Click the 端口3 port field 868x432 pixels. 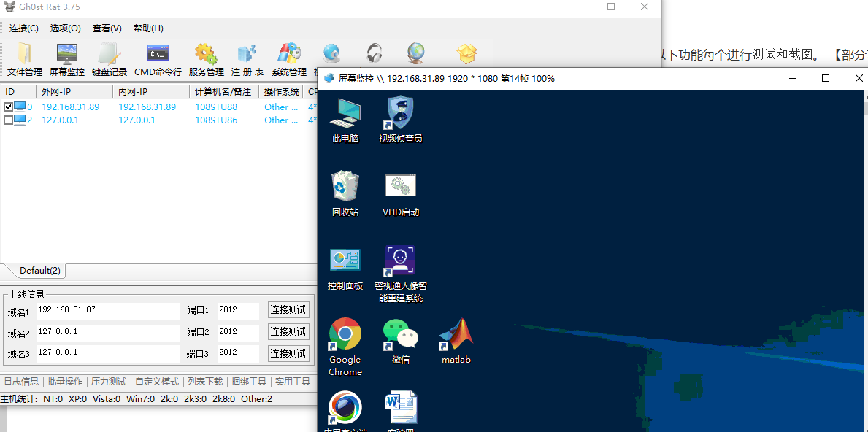(238, 353)
